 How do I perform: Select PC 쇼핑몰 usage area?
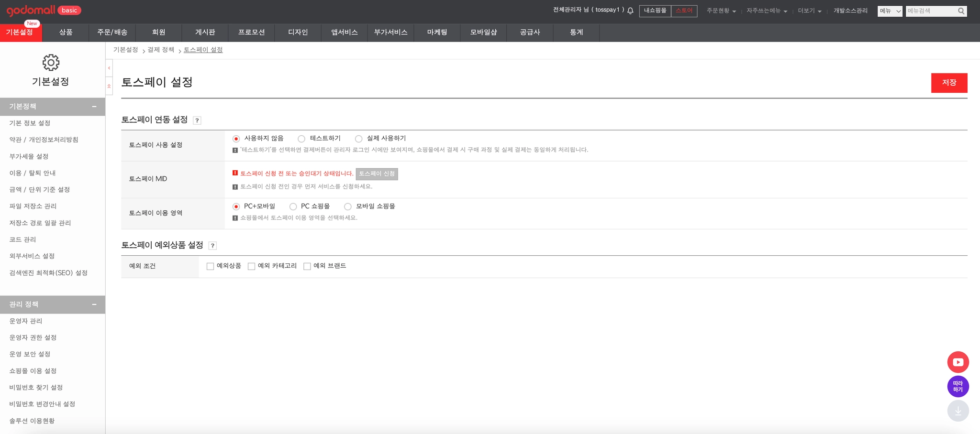click(x=293, y=206)
